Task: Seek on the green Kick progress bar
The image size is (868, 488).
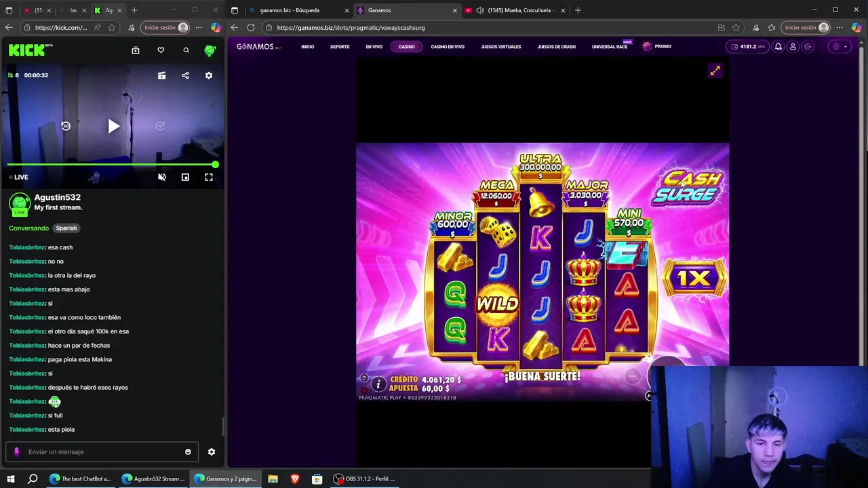Action: tap(111, 165)
